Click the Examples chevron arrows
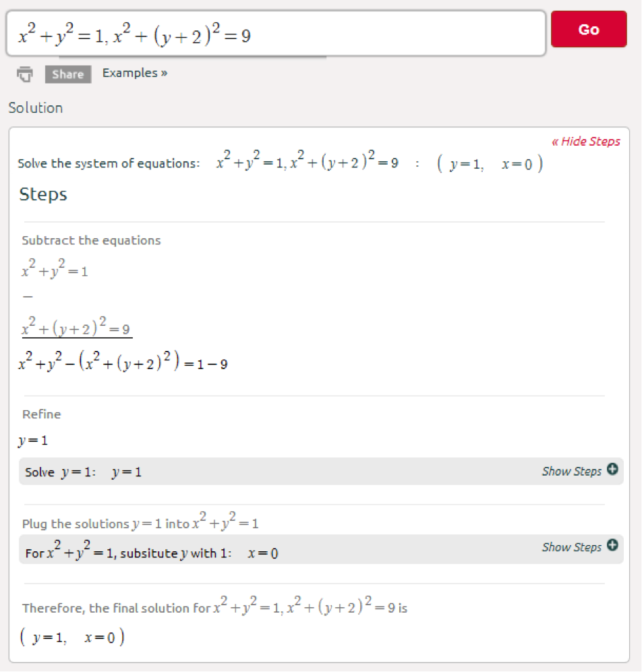This screenshot has height=672, width=642. (x=164, y=73)
